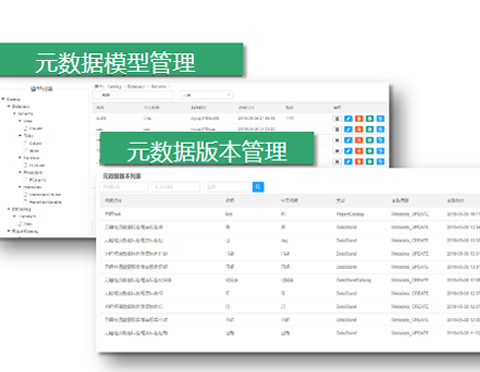The height and width of the screenshot is (372, 480).
Task: Click the red delete icon in third row
Action: pyautogui.click(x=359, y=140)
